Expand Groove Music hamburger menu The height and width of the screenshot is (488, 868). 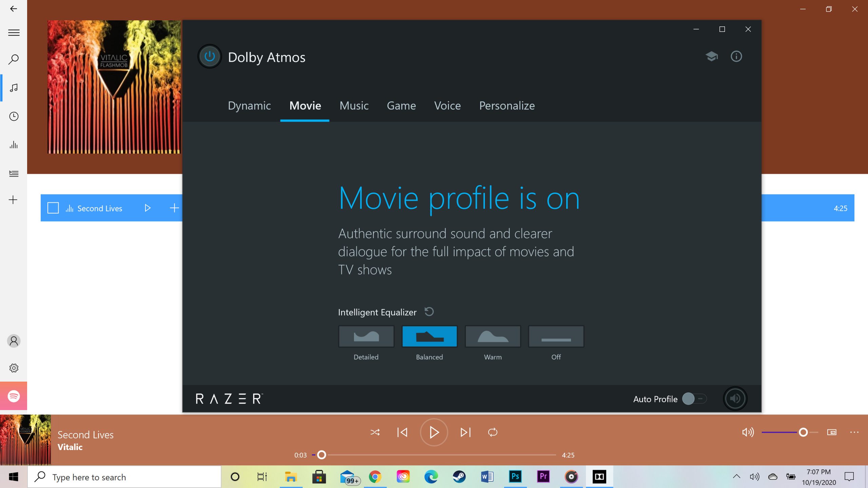pos(14,33)
